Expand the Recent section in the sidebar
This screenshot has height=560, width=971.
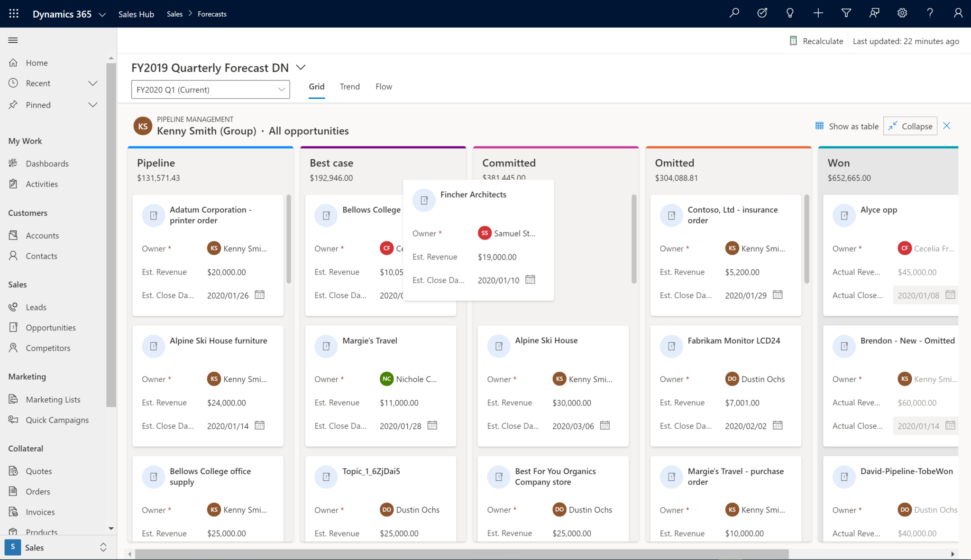(x=93, y=83)
